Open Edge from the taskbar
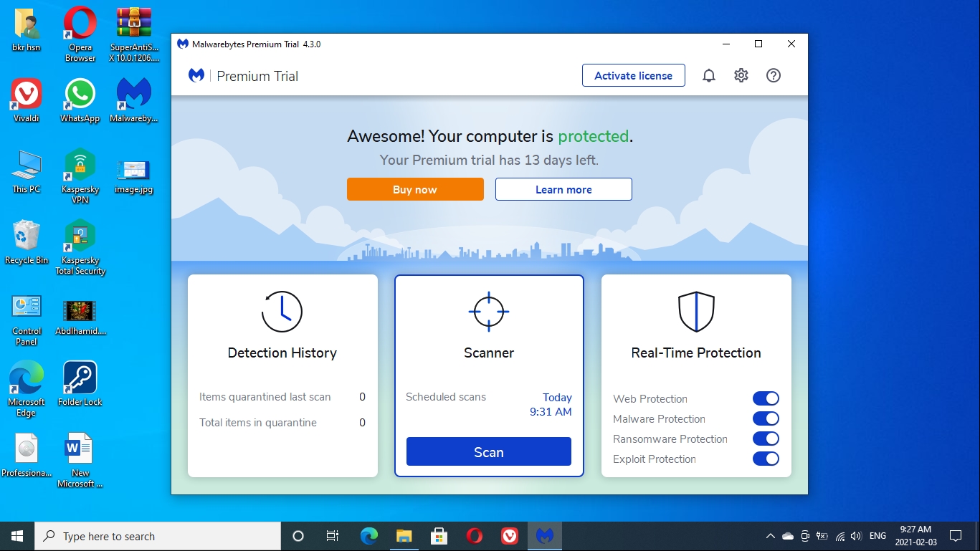This screenshot has width=980, height=551. point(369,536)
